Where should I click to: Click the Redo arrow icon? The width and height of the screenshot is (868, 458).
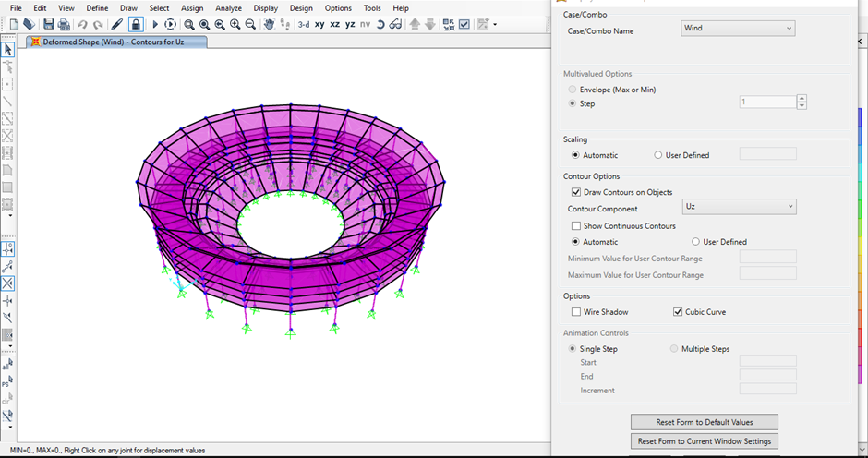(x=98, y=24)
